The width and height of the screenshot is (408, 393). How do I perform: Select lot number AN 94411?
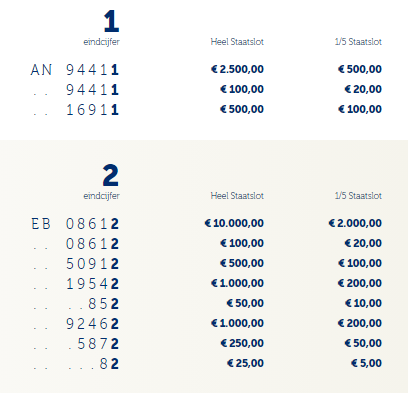(x=75, y=70)
